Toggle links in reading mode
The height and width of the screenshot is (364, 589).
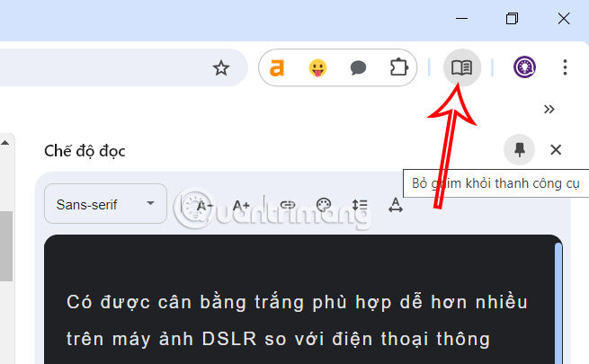point(288,205)
